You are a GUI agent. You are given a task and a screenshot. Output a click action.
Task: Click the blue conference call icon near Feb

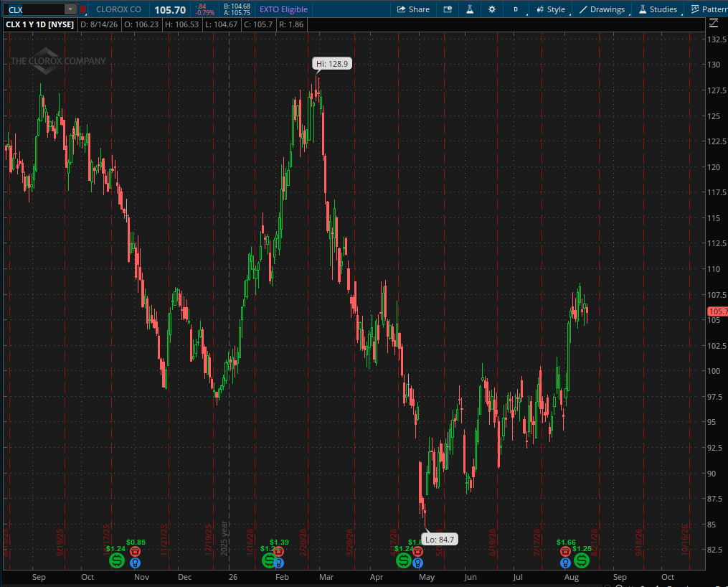tap(278, 563)
